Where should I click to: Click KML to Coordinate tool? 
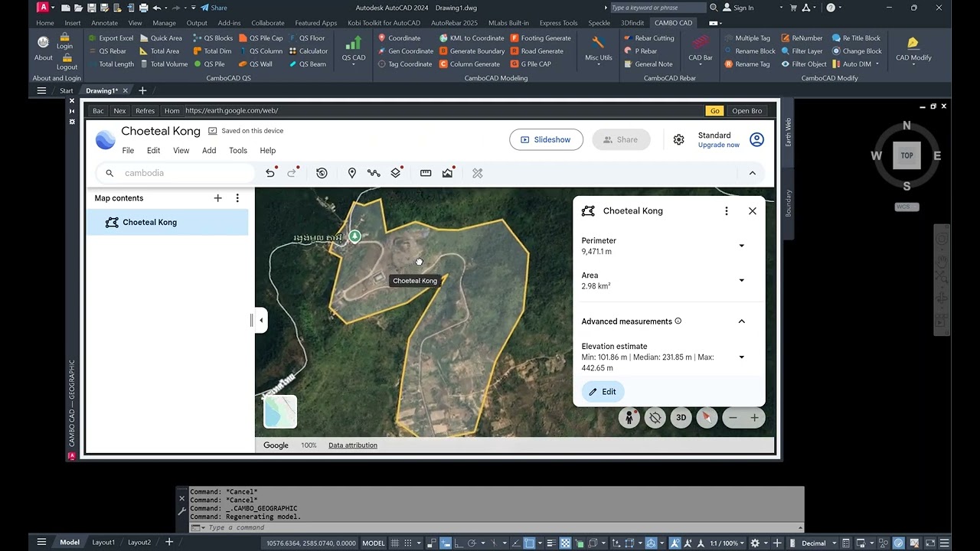[471, 37]
